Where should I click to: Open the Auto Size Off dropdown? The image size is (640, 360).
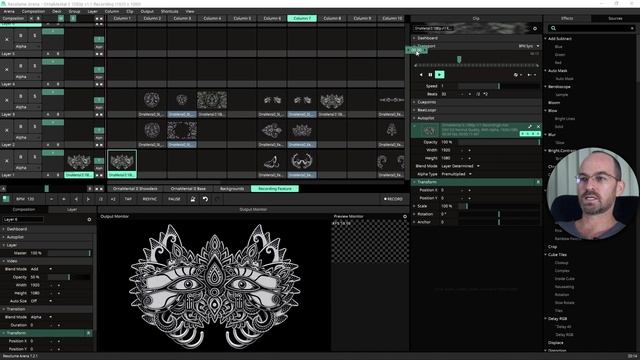[x=41, y=301]
